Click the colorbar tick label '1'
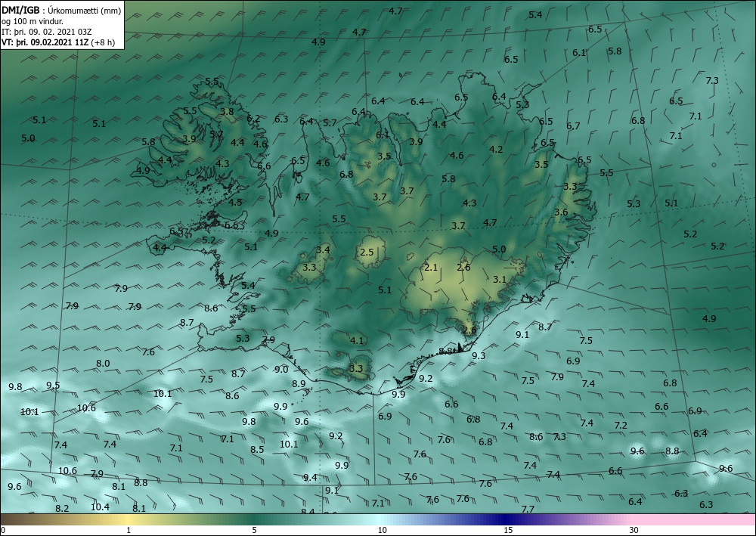756x536 pixels. click(129, 531)
